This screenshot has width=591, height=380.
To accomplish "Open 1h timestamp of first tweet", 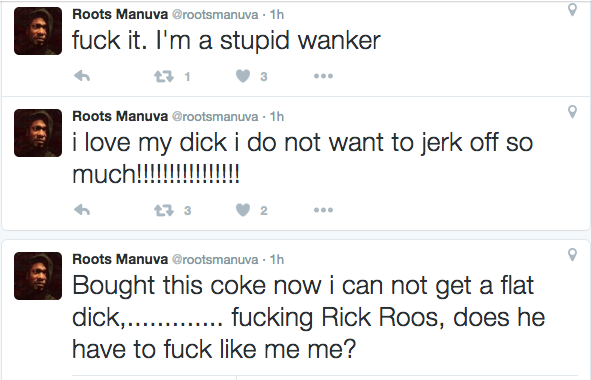I will click(x=277, y=15).
